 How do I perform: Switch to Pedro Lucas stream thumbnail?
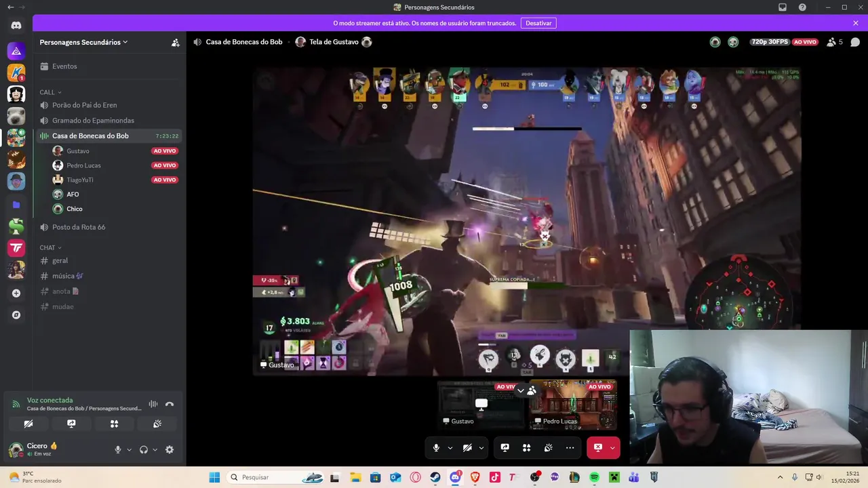(574, 405)
